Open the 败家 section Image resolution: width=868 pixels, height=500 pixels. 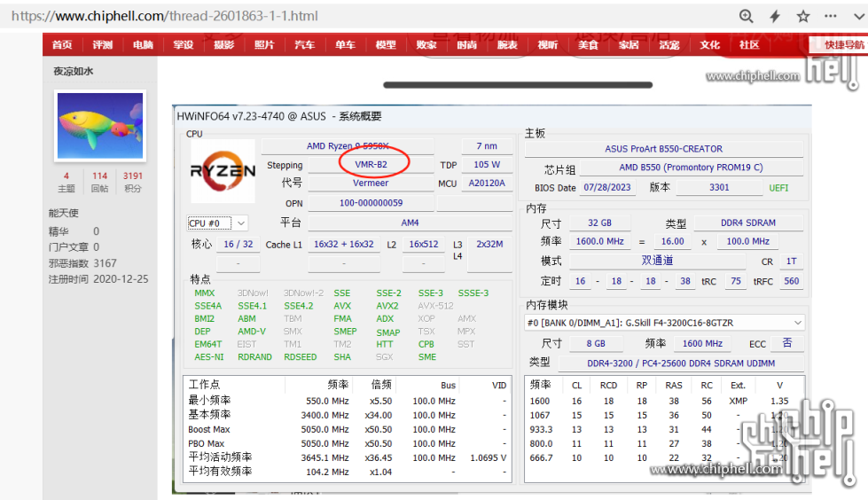point(426,45)
